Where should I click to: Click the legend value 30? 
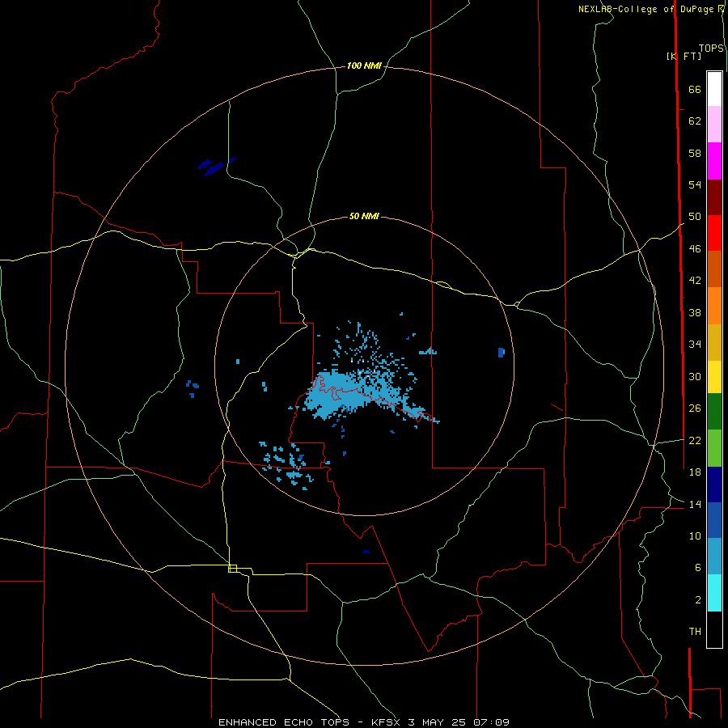695,376
